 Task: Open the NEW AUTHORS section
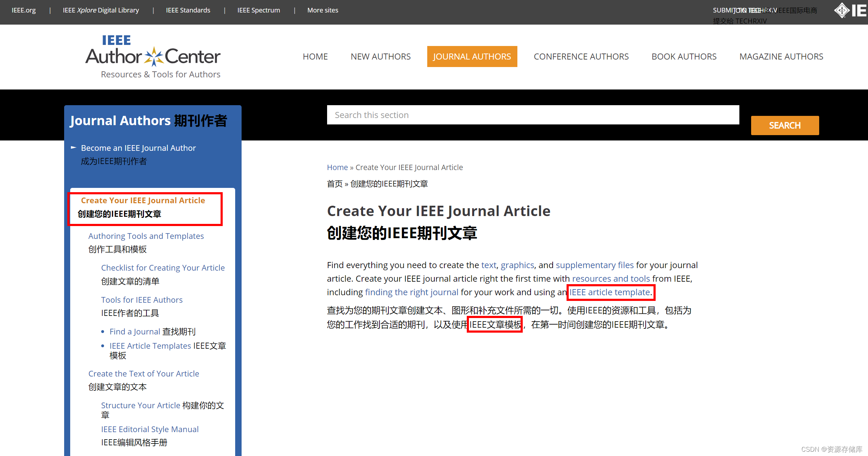(380, 56)
